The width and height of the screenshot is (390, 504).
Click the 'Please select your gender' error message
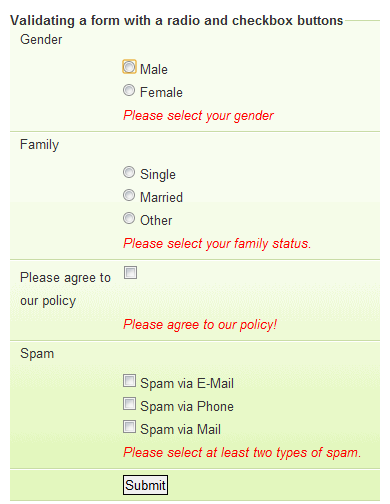[x=198, y=116]
